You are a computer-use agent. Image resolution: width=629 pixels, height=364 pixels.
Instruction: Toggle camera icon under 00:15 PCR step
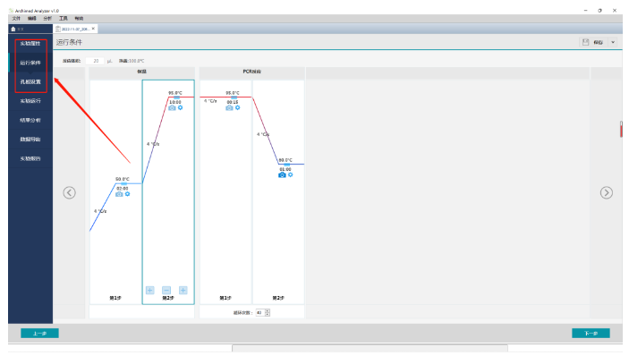click(229, 108)
